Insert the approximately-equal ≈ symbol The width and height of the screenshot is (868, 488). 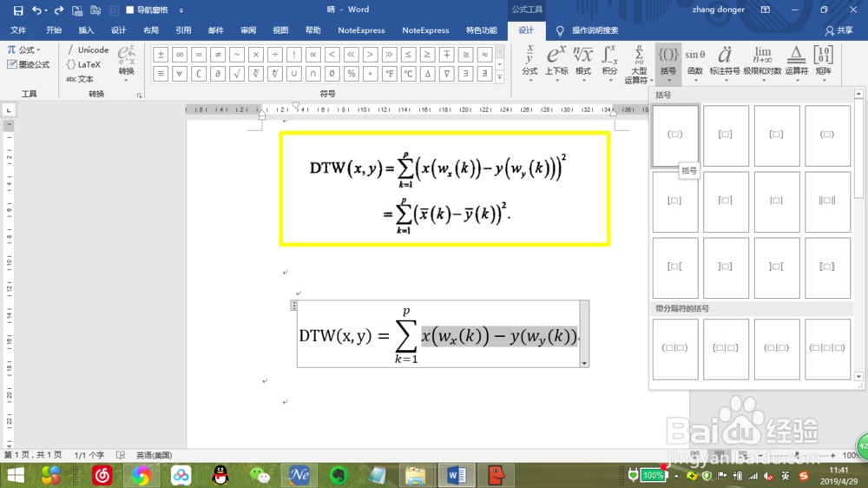pyautogui.click(x=484, y=55)
